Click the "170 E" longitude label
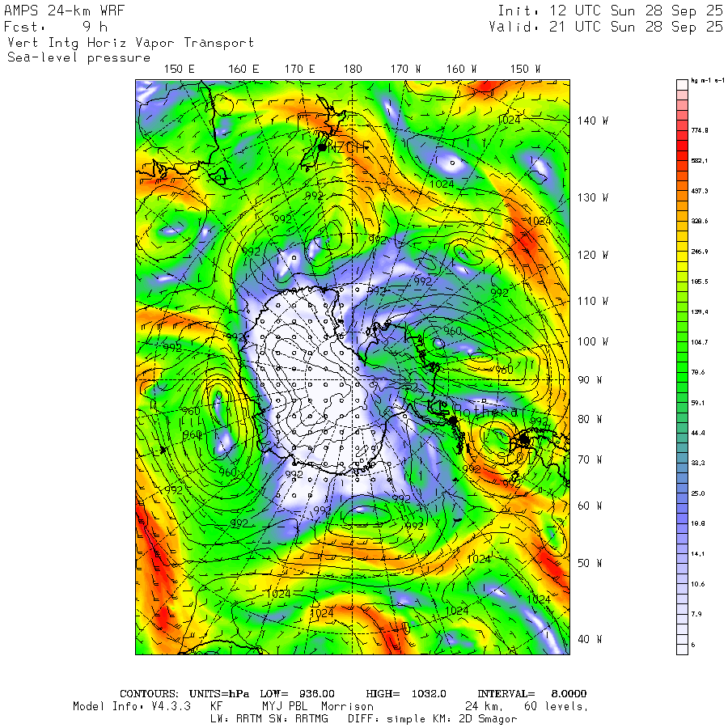 pos(299,70)
